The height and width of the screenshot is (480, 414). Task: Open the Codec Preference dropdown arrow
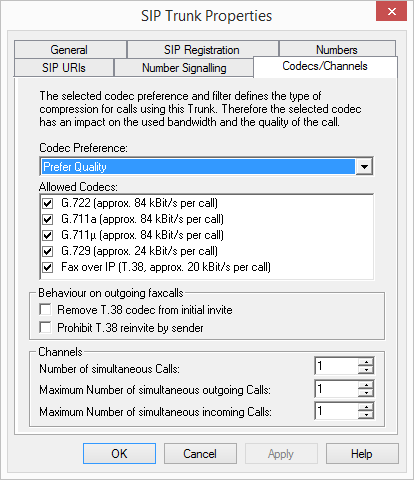364,166
